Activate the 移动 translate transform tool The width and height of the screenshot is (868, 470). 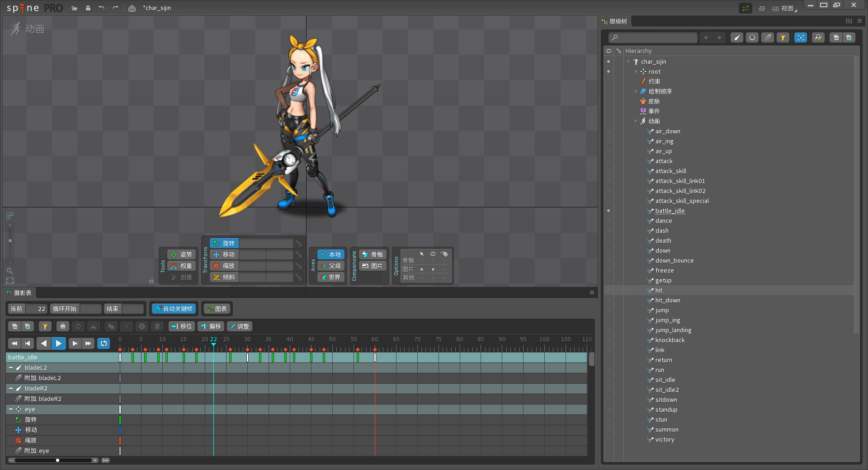224,254
